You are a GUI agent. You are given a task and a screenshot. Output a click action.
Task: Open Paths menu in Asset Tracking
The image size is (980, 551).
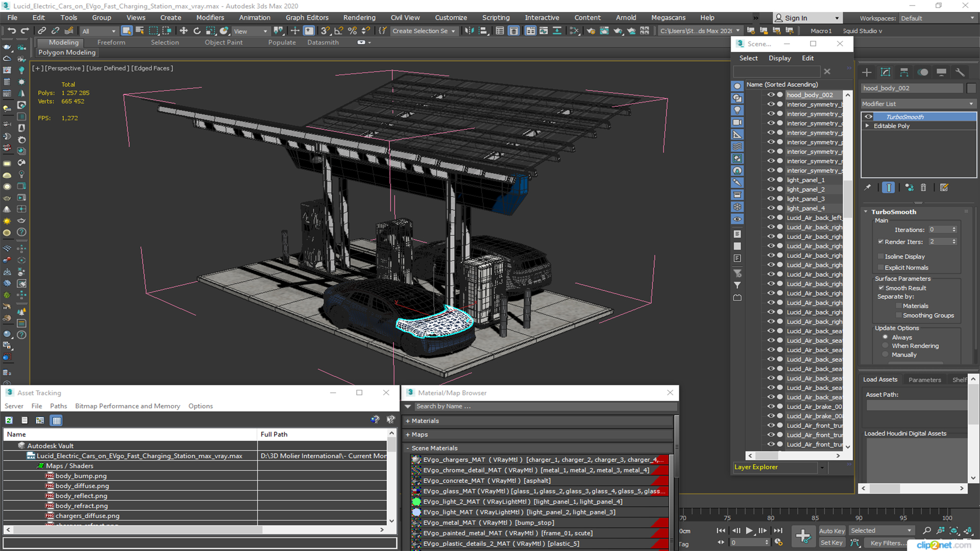(x=59, y=406)
